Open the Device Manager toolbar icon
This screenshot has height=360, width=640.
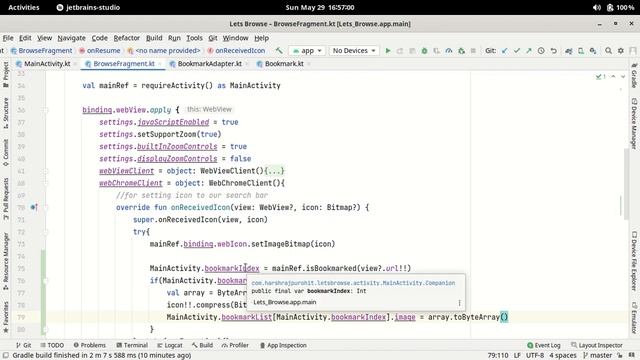pos(581,51)
